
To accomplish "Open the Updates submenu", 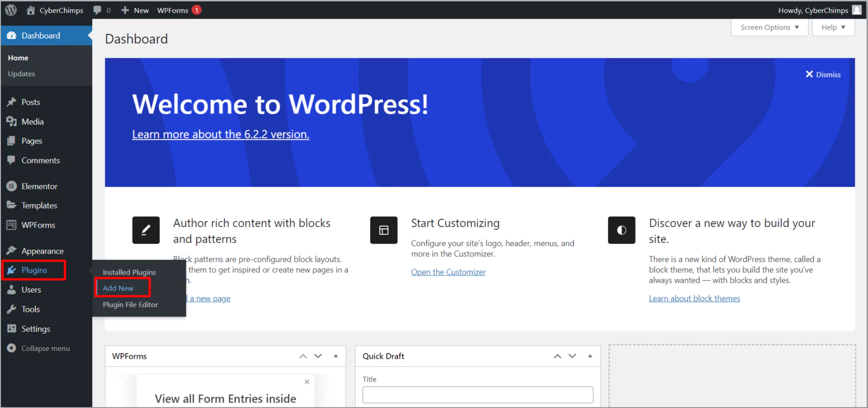I will pos(21,74).
